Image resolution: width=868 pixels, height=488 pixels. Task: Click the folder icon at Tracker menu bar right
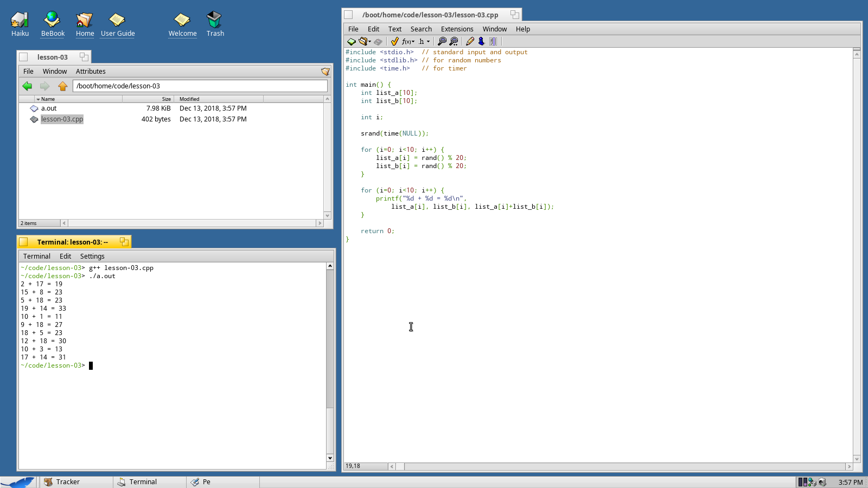click(x=325, y=72)
